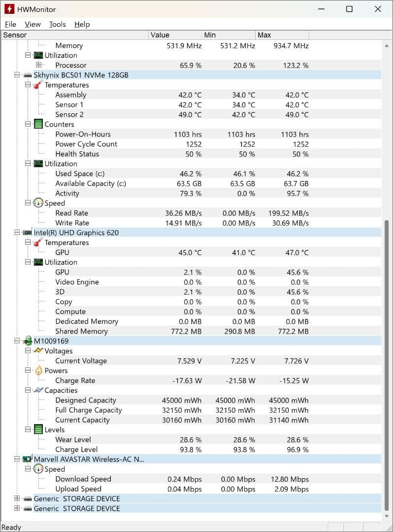Expand the first Generic STORAGE DEVICE entry
Viewport: 393px width, 532px height.
(16, 499)
